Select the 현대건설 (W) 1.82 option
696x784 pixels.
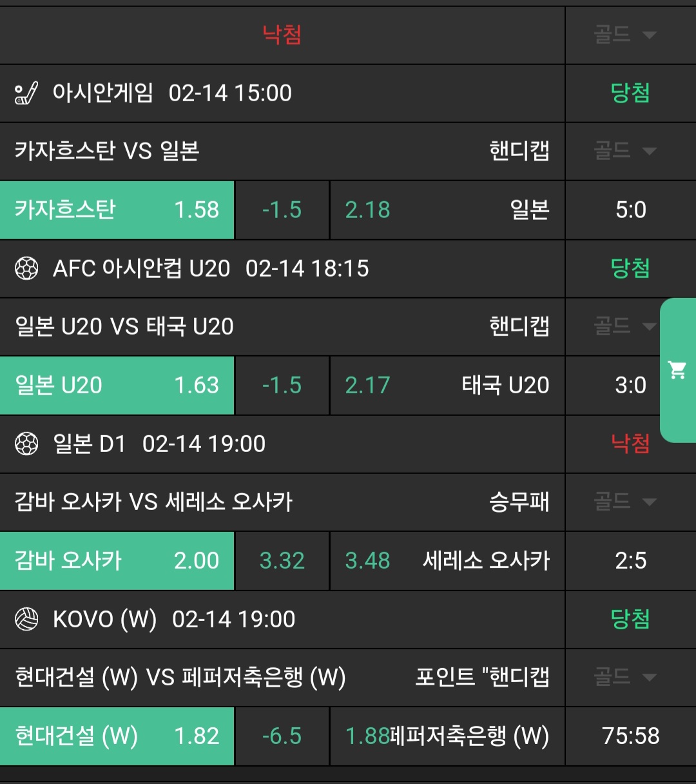pyautogui.click(x=117, y=736)
